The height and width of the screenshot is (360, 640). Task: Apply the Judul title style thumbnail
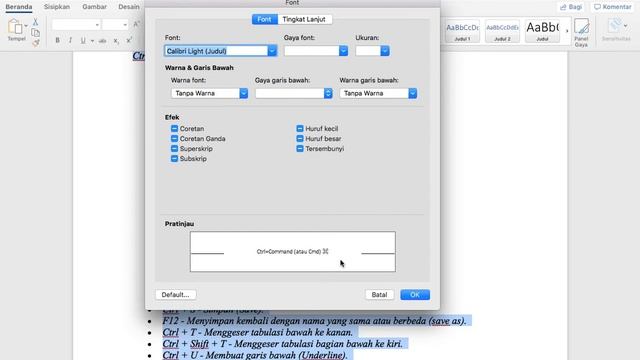pos(542,31)
